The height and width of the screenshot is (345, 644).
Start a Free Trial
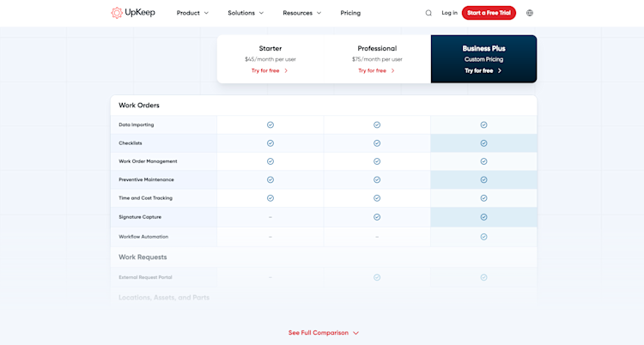click(x=489, y=13)
